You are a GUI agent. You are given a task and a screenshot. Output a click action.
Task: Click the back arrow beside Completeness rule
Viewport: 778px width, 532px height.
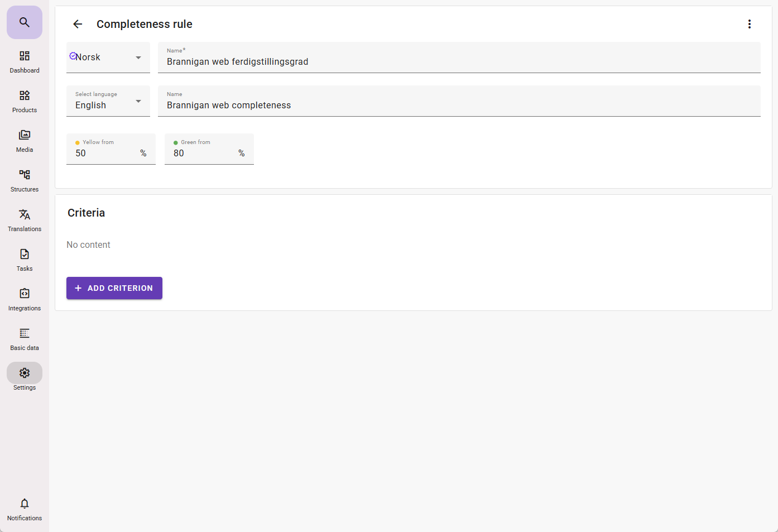78,24
